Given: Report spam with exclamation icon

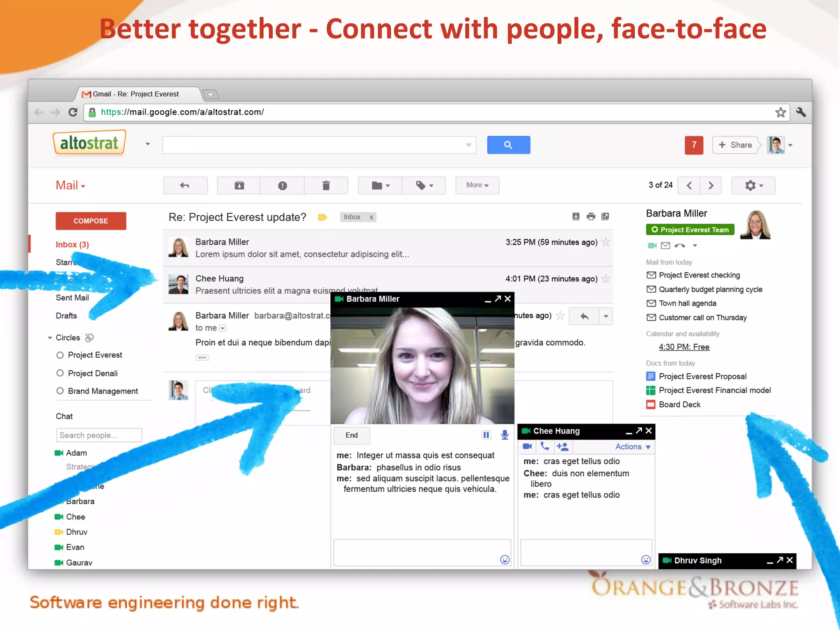Looking at the screenshot, I should pos(283,185).
